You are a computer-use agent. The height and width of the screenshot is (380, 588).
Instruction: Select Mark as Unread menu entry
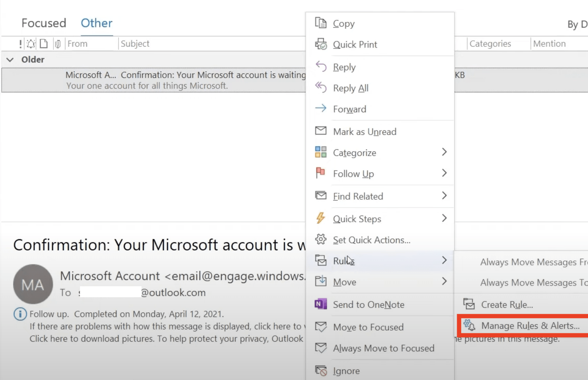(380, 132)
